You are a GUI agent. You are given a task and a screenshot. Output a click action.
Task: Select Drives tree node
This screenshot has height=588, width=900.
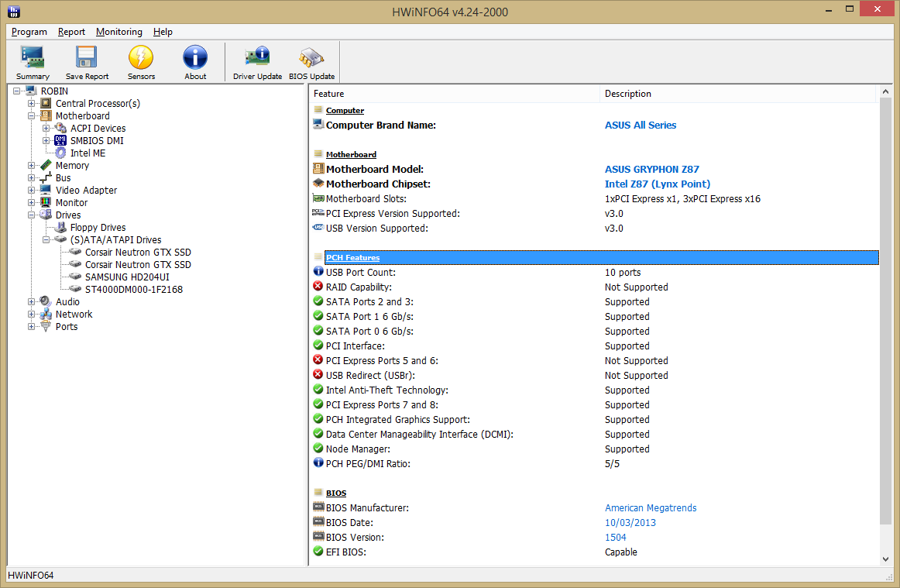[67, 215]
